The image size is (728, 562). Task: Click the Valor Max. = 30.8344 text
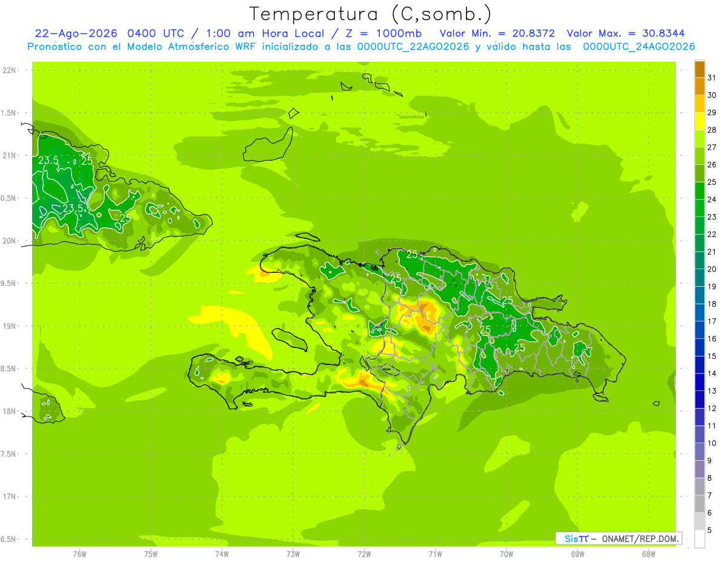click(x=626, y=33)
